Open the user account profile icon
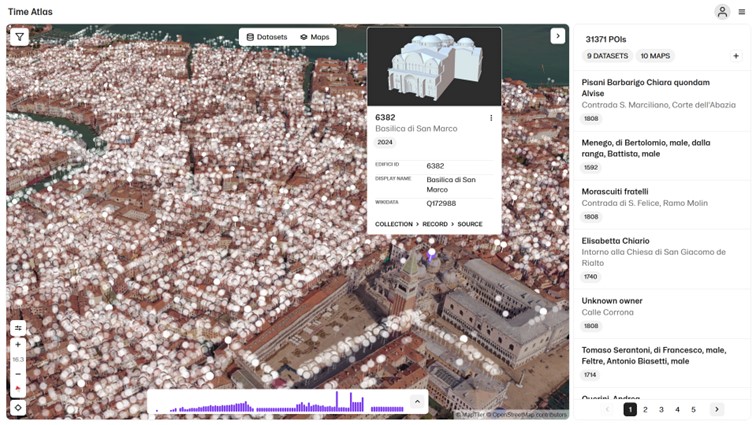 click(721, 12)
